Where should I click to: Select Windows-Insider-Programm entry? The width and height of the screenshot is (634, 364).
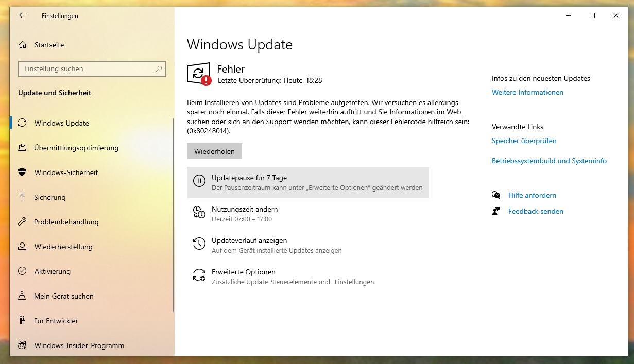92,345
